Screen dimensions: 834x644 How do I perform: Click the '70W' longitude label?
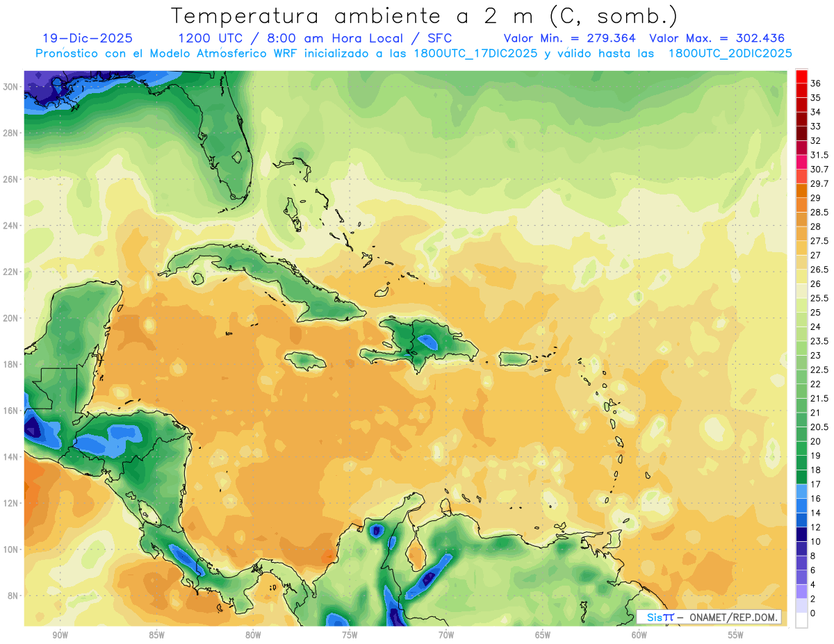click(446, 635)
